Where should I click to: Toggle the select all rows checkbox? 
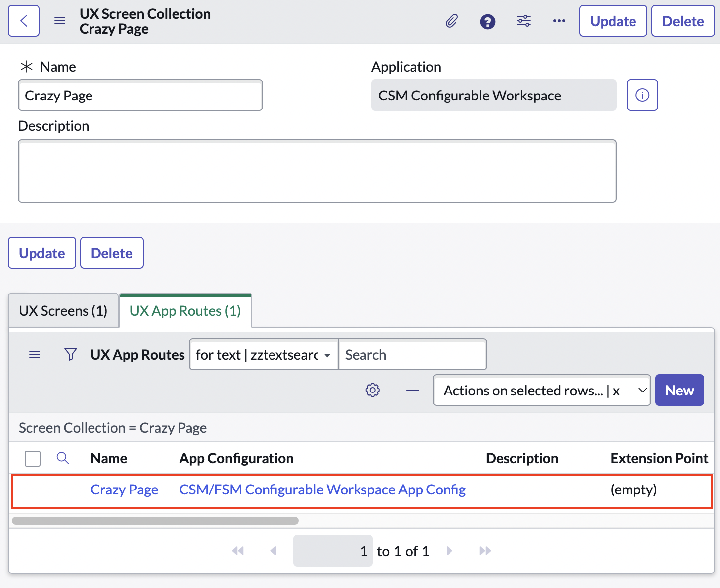pos(33,458)
